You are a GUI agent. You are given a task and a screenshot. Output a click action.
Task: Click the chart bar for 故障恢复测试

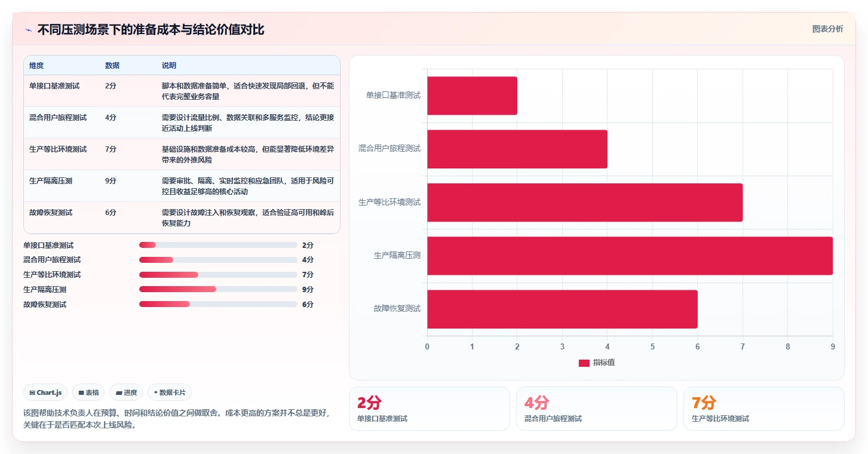click(562, 309)
